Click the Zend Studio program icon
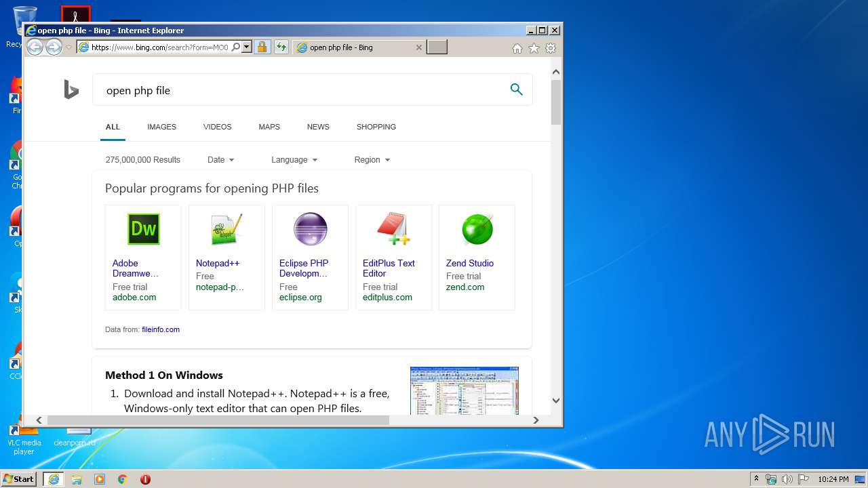 477,229
